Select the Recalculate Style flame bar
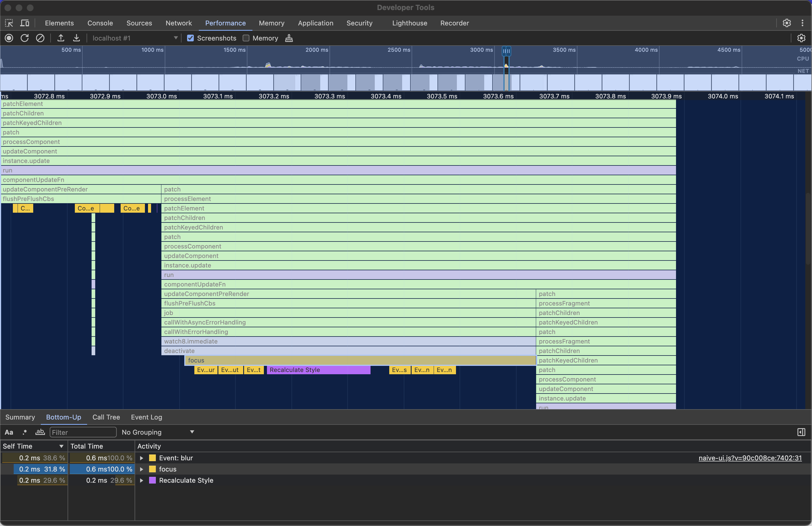 coord(318,370)
